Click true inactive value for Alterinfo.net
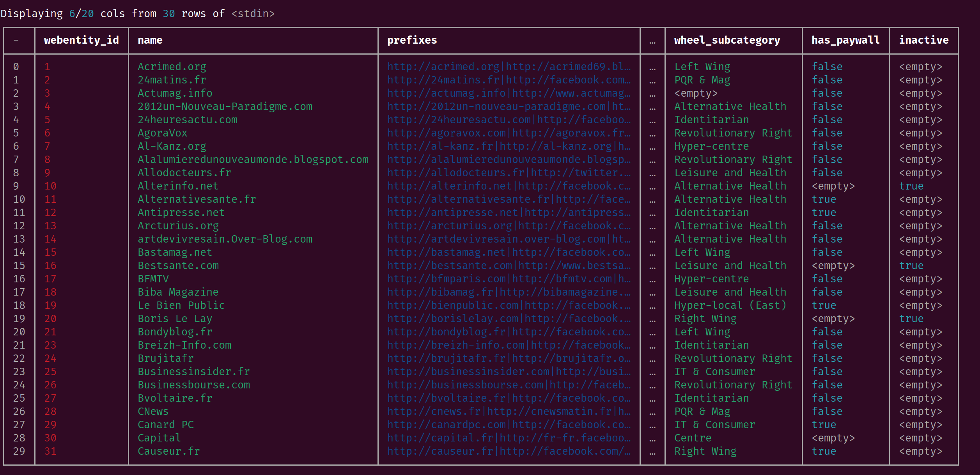The height and width of the screenshot is (475, 980). (x=911, y=186)
